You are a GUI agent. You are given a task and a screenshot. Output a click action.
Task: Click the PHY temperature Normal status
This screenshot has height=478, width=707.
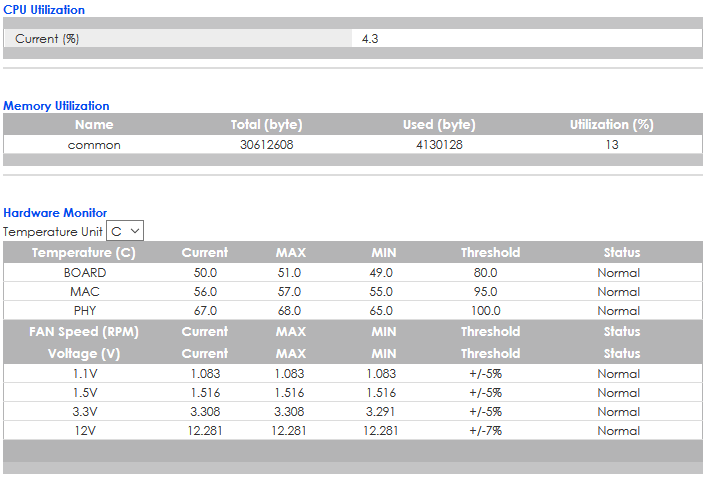click(x=618, y=311)
